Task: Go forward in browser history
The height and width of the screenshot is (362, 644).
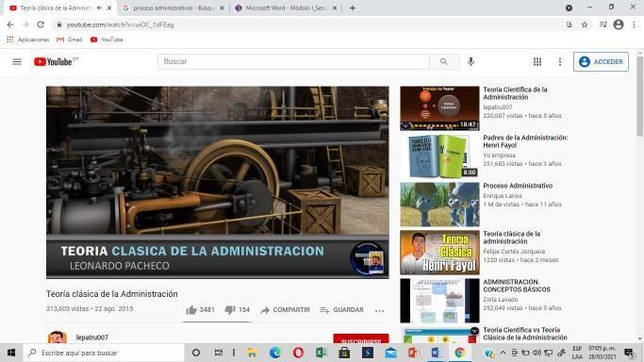Action: [x=25, y=25]
